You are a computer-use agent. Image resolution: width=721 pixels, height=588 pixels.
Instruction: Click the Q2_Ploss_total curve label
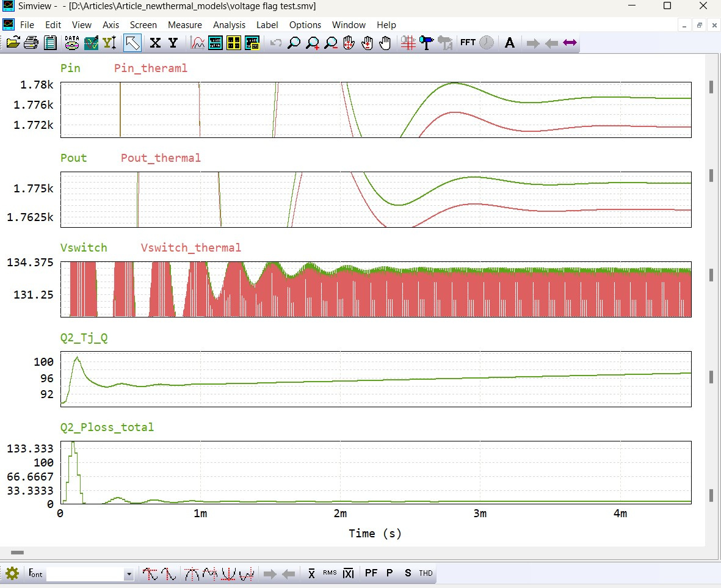pyautogui.click(x=107, y=427)
